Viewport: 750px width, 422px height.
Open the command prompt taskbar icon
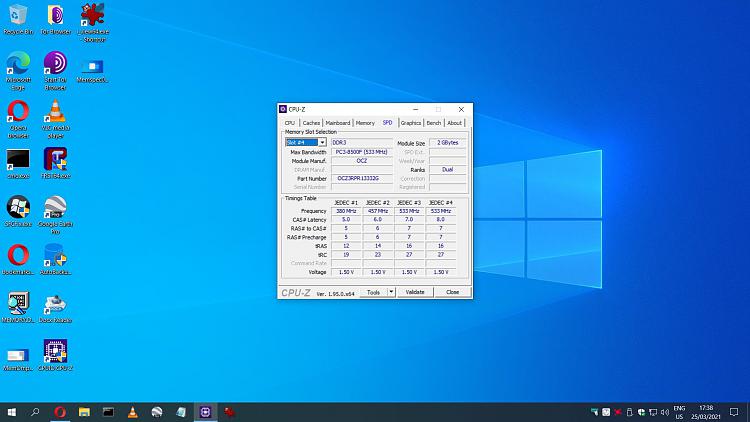click(x=109, y=412)
